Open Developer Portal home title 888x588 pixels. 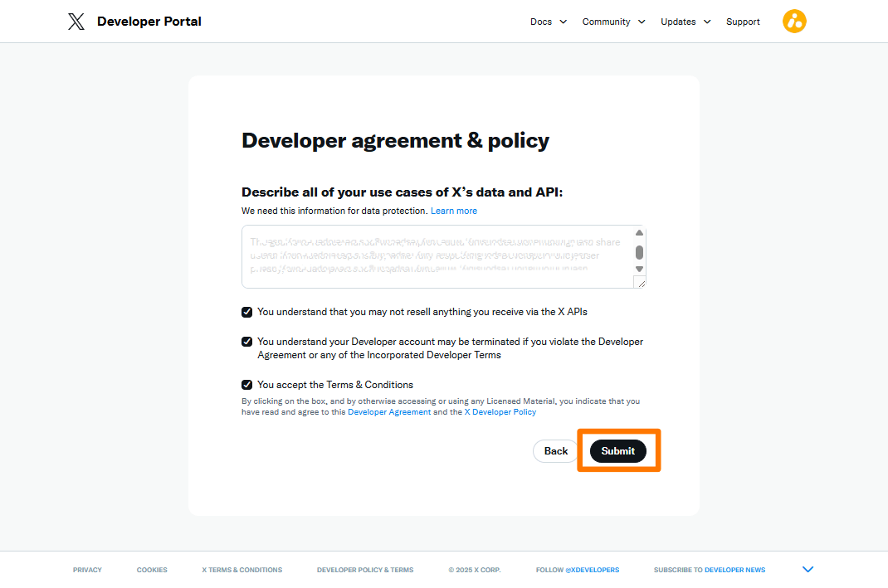pos(149,22)
